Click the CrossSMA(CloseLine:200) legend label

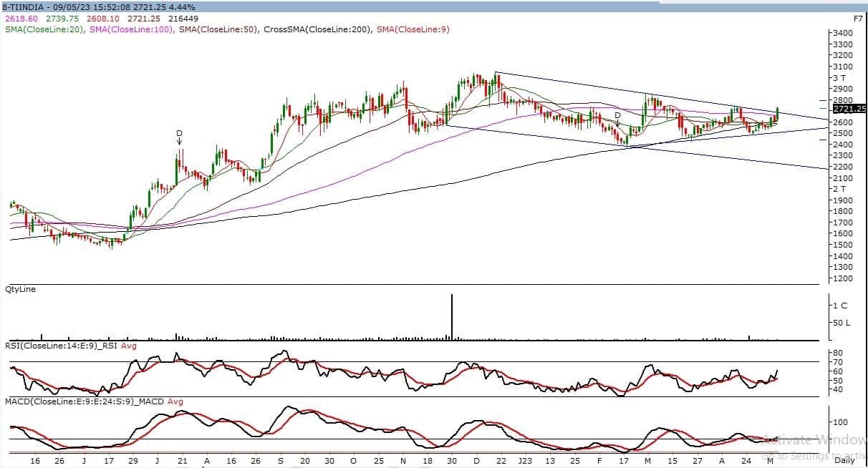click(x=318, y=29)
